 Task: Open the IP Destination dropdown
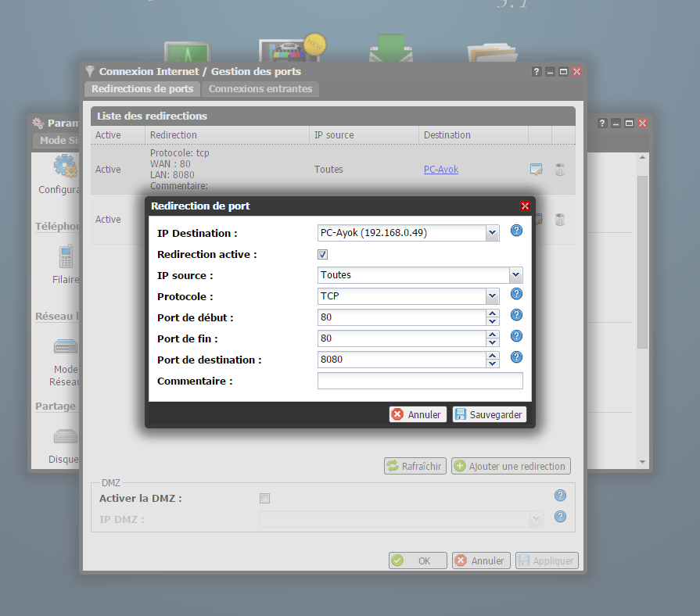(492, 233)
